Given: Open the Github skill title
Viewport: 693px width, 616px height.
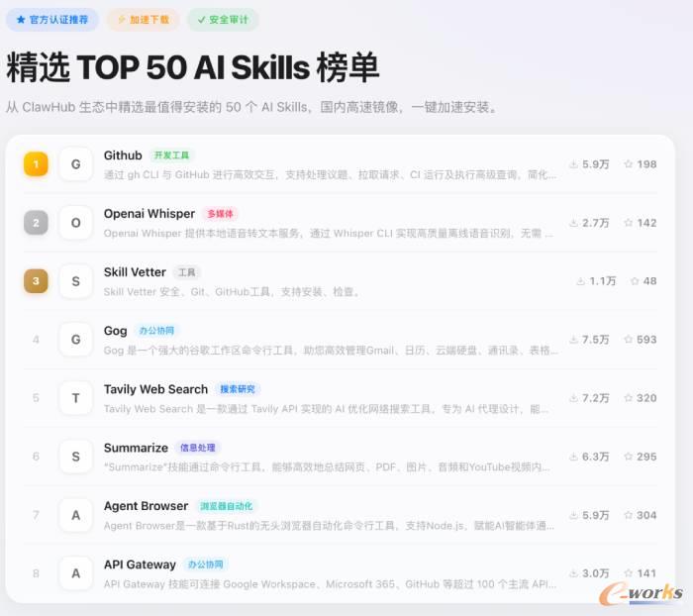Looking at the screenshot, I should (123, 155).
